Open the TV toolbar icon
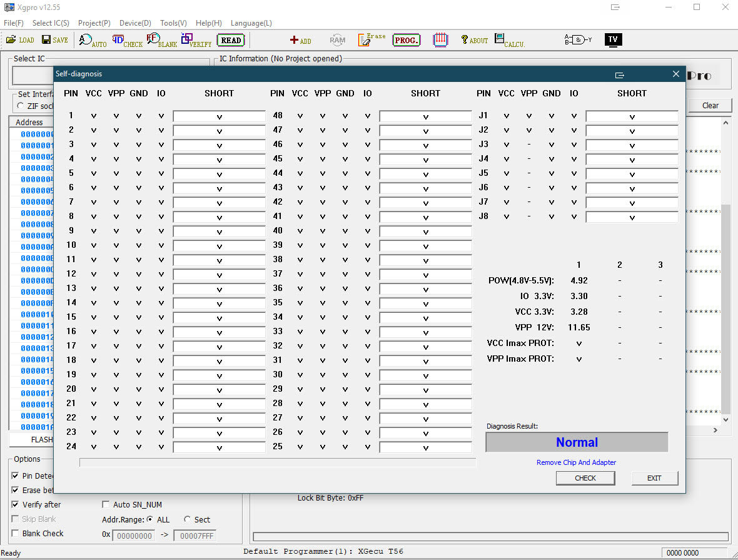This screenshot has width=738, height=560. [613, 39]
